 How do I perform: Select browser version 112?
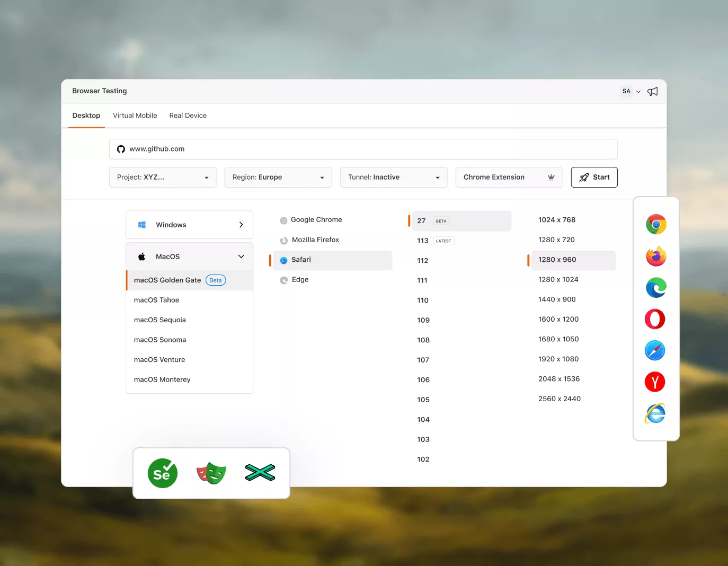point(423,261)
